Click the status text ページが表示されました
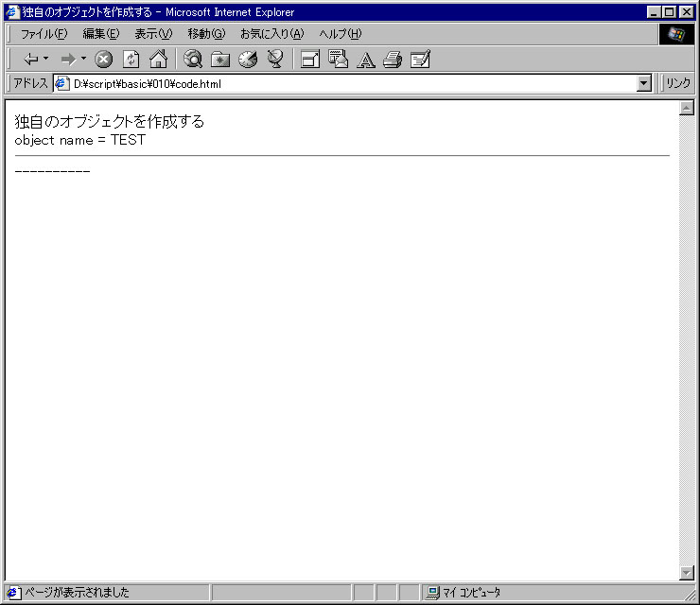 coord(77,593)
